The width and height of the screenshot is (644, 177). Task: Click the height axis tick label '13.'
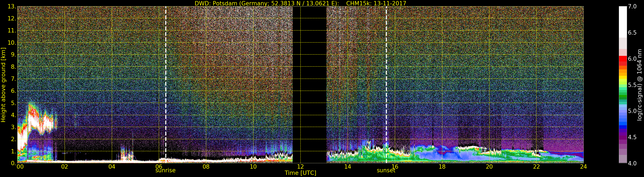(x=12, y=6)
